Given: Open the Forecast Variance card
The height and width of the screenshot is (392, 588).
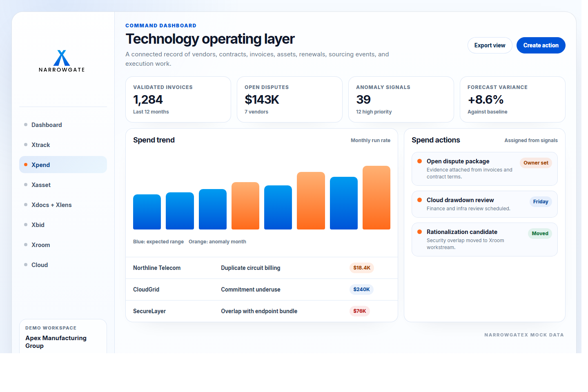Looking at the screenshot, I should point(512,100).
